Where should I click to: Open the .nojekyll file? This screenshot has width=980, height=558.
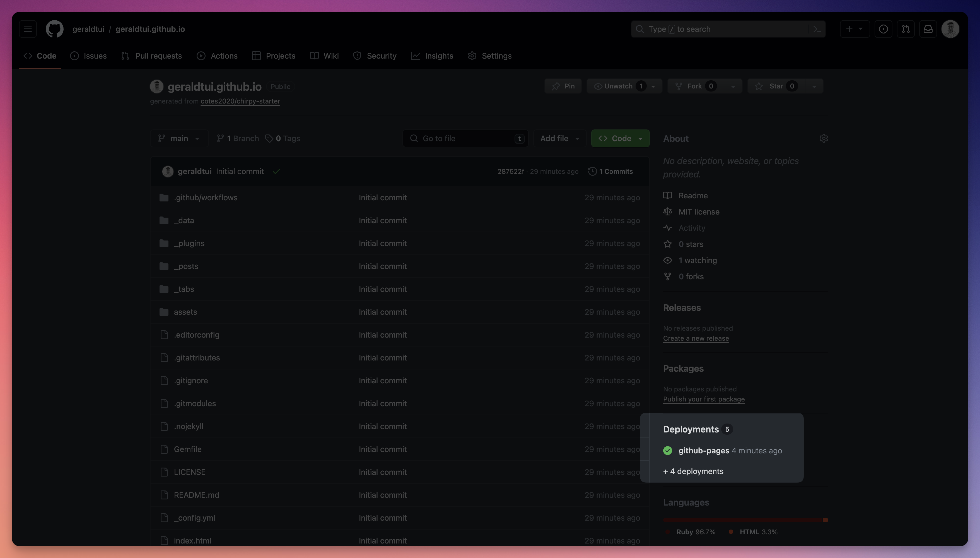pyautogui.click(x=189, y=427)
